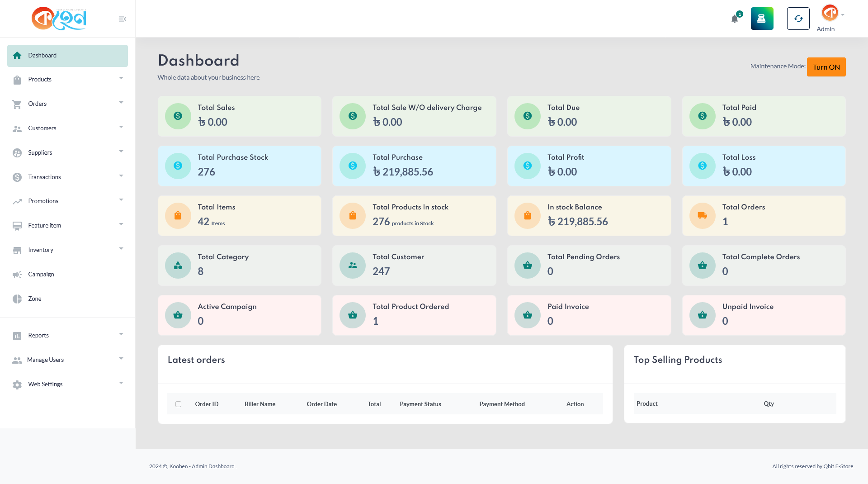This screenshot has width=868, height=484.
Task: Click the Zone pie chart icon
Action: 17,299
